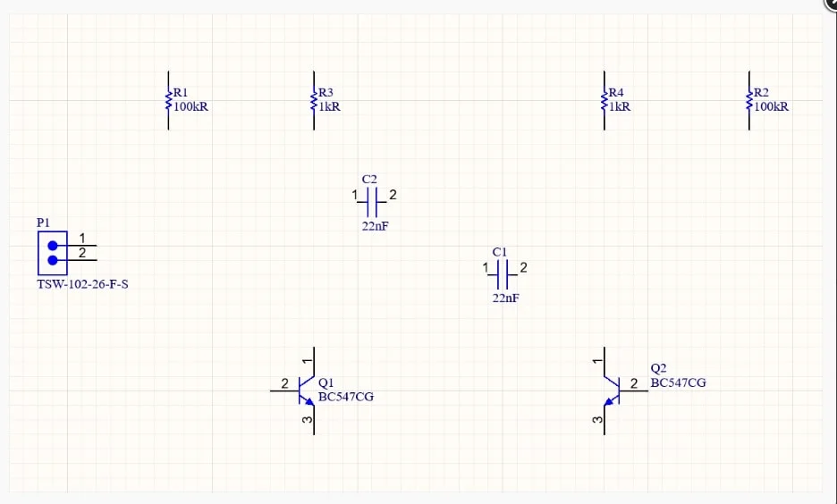Image resolution: width=837 pixels, height=504 pixels.
Task: Select the R4 resistor symbol
Action: point(604,100)
